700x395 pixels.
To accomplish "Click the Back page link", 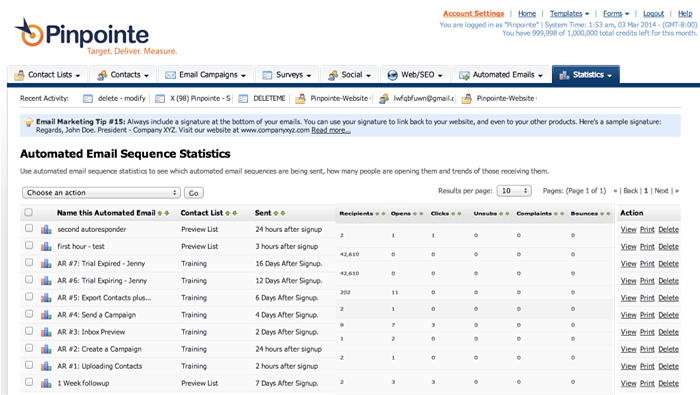I will pos(630,191).
